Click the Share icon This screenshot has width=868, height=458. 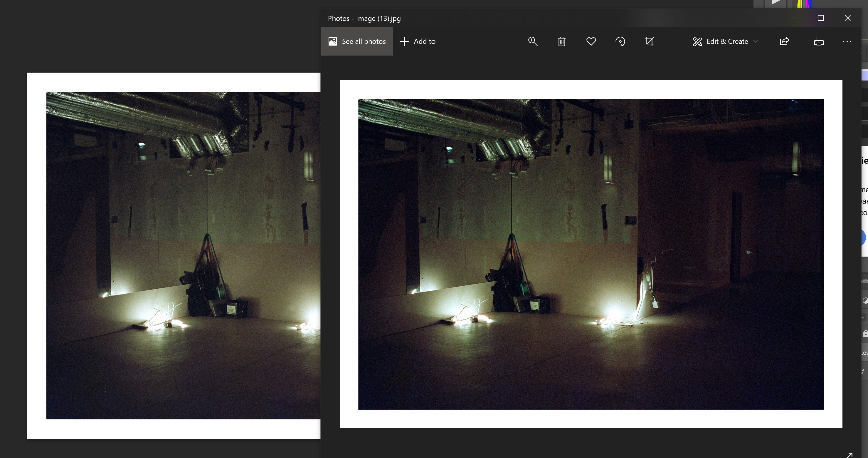coord(784,41)
